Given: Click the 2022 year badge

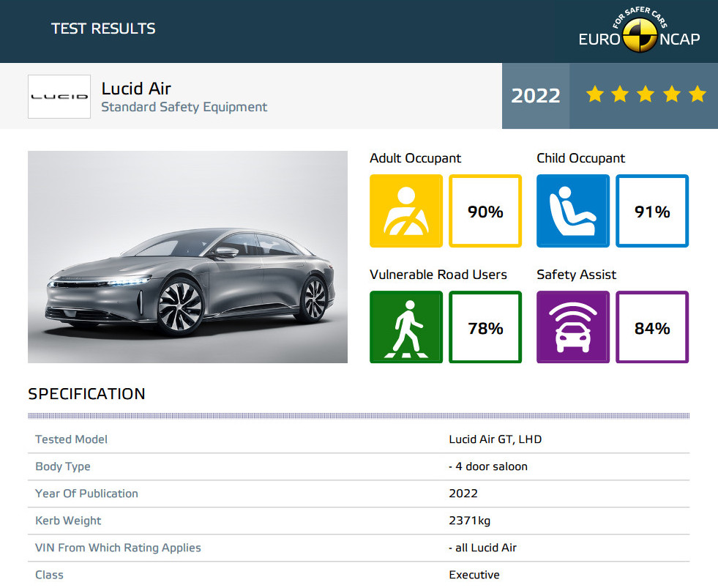Looking at the screenshot, I should 536,96.
